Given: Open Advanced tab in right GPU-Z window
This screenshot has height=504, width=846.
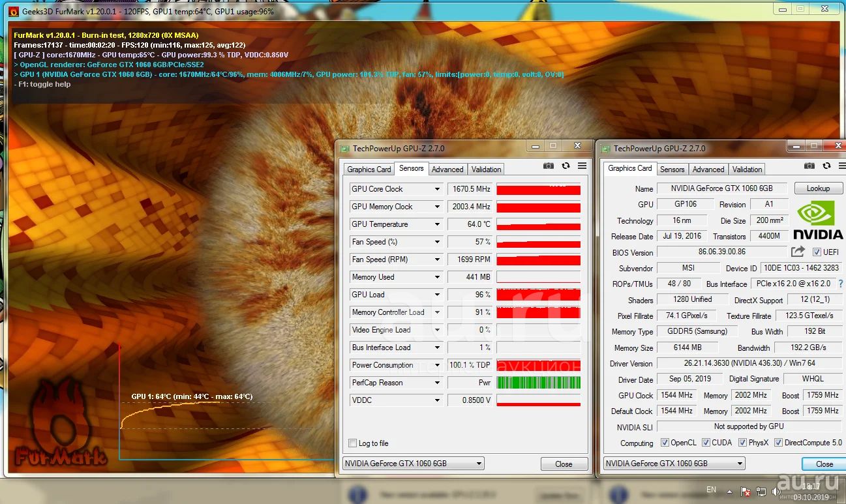Looking at the screenshot, I should tap(708, 170).
